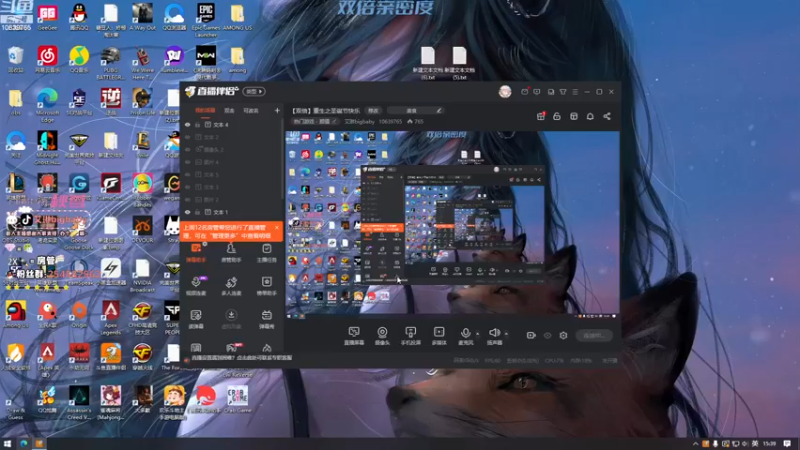Screen dimensions: 800x450
Task: Add a new scene with plus button
Action: (x=277, y=110)
